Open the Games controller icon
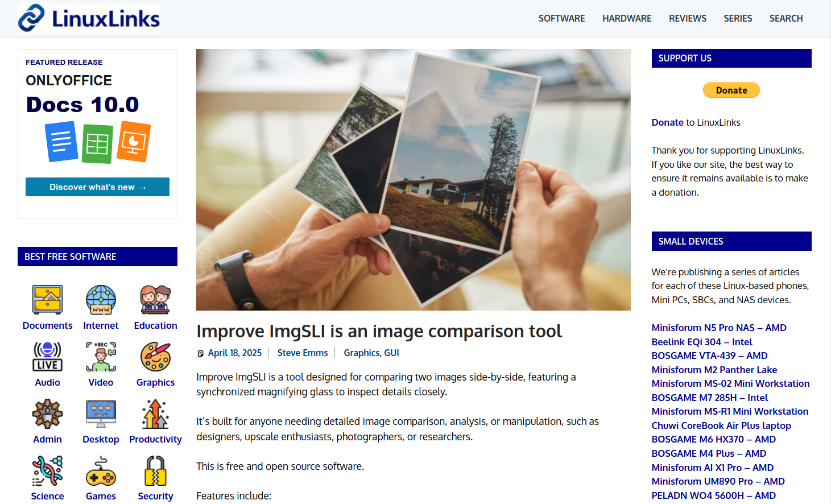Image resolution: width=831 pixels, height=504 pixels. point(101,470)
